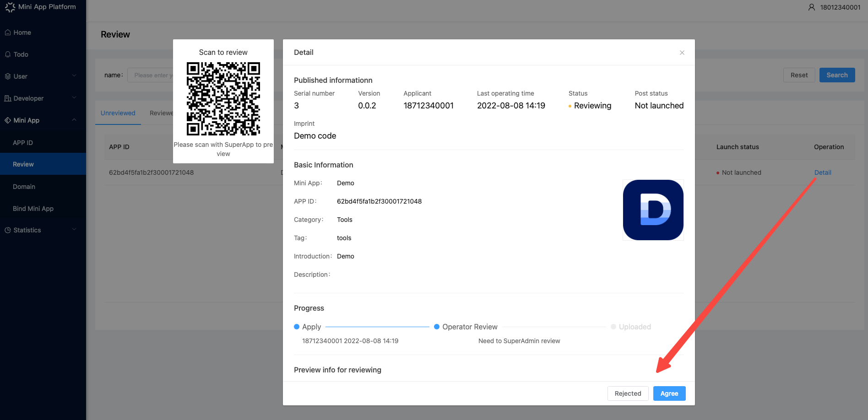This screenshot has height=420, width=868.
Task: Click Post status value Not launched
Action: [659, 106]
